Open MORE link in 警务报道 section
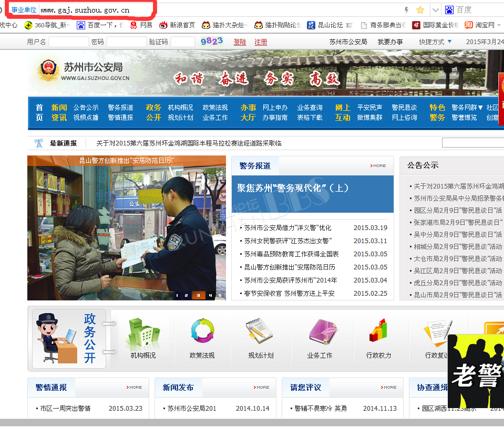The width and height of the screenshot is (504, 427). tap(378, 166)
